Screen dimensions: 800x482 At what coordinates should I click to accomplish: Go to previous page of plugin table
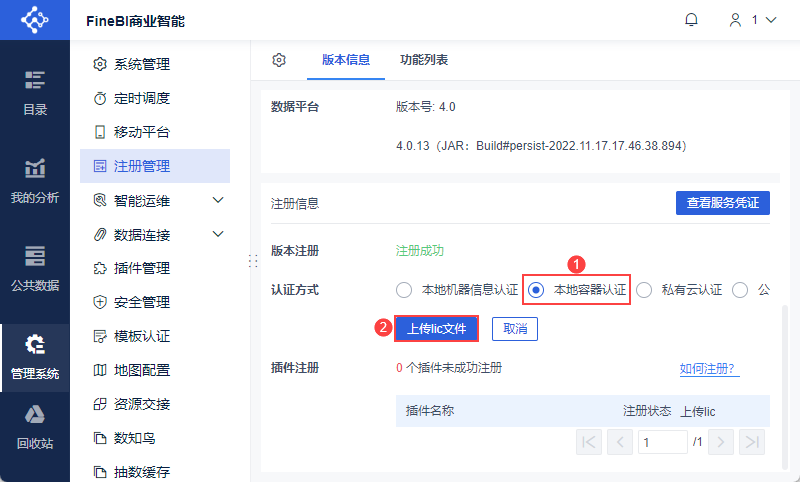tap(620, 442)
